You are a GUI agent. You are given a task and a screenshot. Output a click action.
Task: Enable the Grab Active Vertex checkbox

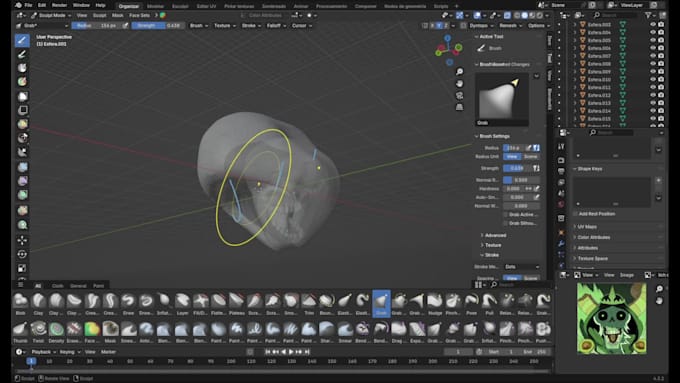click(x=506, y=215)
